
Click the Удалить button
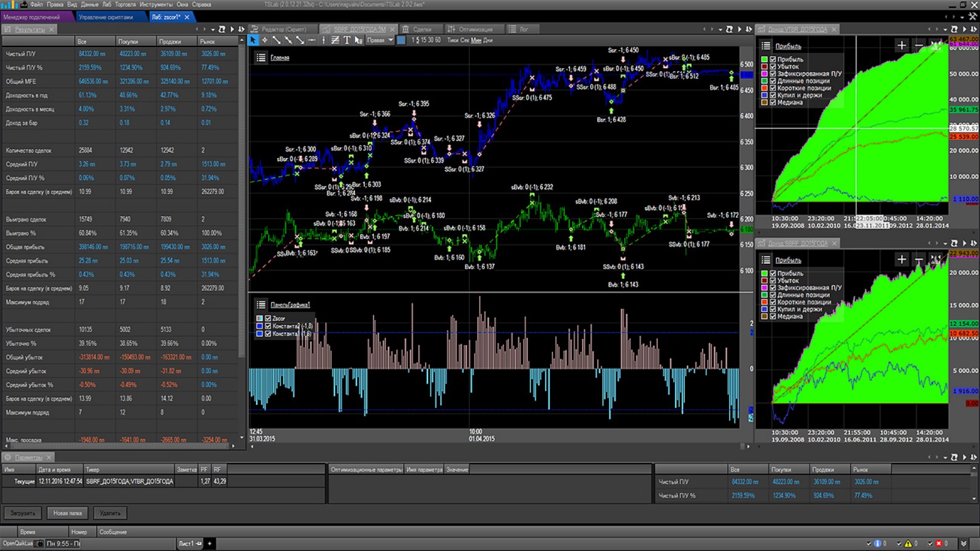click(x=110, y=513)
